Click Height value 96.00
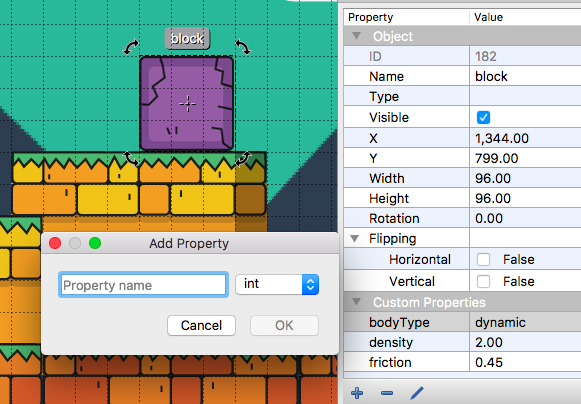The width and height of the screenshot is (581, 404). pos(493,198)
